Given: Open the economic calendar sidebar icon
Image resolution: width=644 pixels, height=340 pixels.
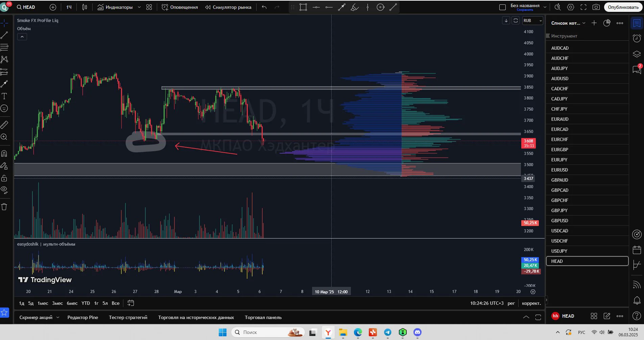Looking at the screenshot, I should tap(637, 250).
